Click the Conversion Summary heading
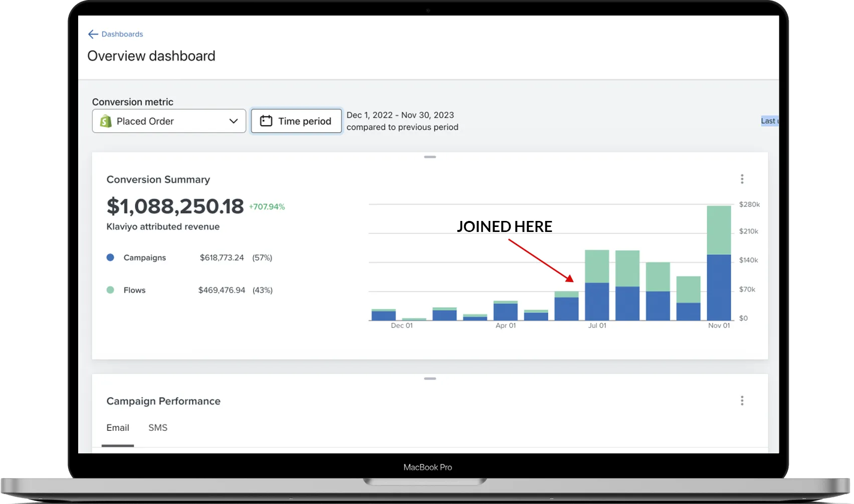 coord(158,179)
